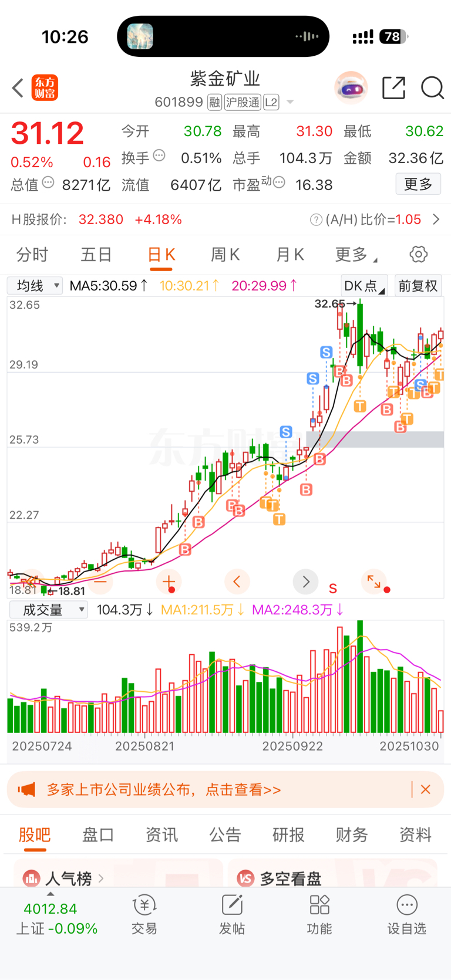Tap info icon beside 市盈动

point(280,183)
